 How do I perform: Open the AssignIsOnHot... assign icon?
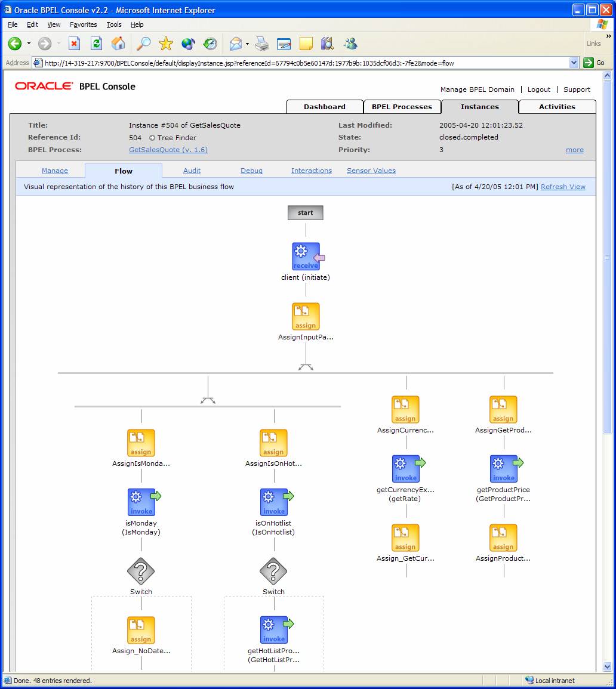coord(273,443)
